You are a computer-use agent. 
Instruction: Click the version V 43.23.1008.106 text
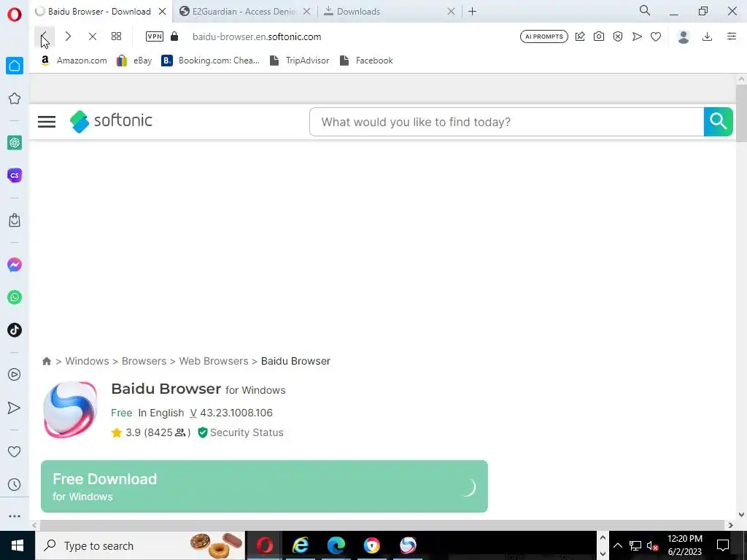(x=231, y=413)
